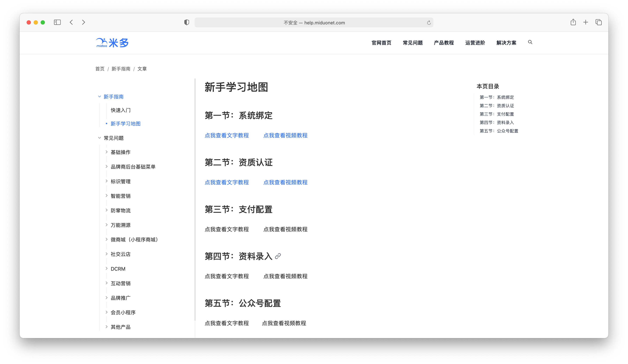Click 点我查看文字教程 under 第五节：公众号配置
The width and height of the screenshot is (628, 364).
tap(227, 323)
